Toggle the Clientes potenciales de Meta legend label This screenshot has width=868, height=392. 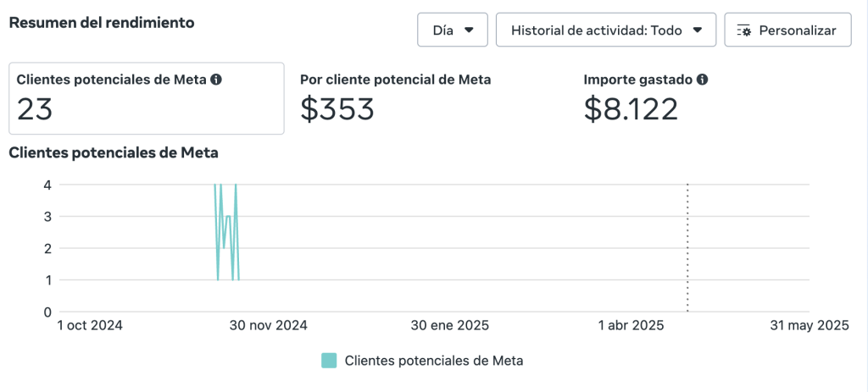[433, 361]
